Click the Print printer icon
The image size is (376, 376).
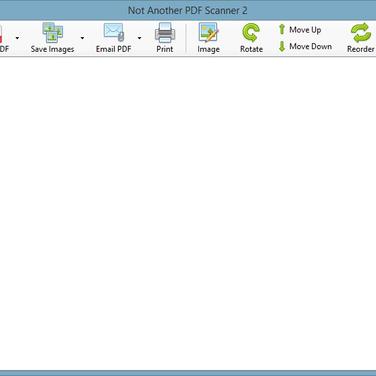coord(165,32)
